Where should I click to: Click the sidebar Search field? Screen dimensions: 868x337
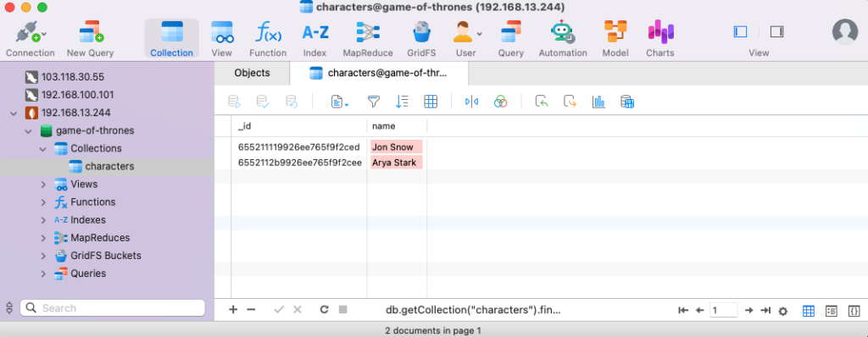pos(113,308)
